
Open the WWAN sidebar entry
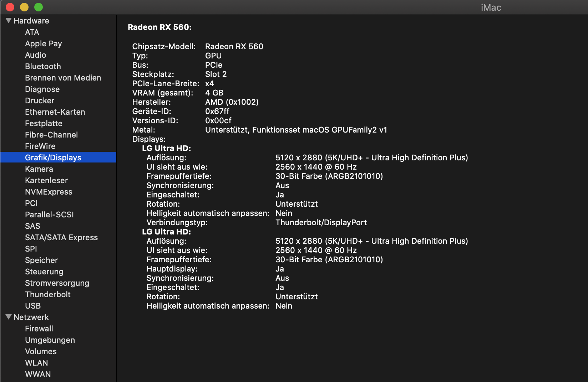point(38,374)
